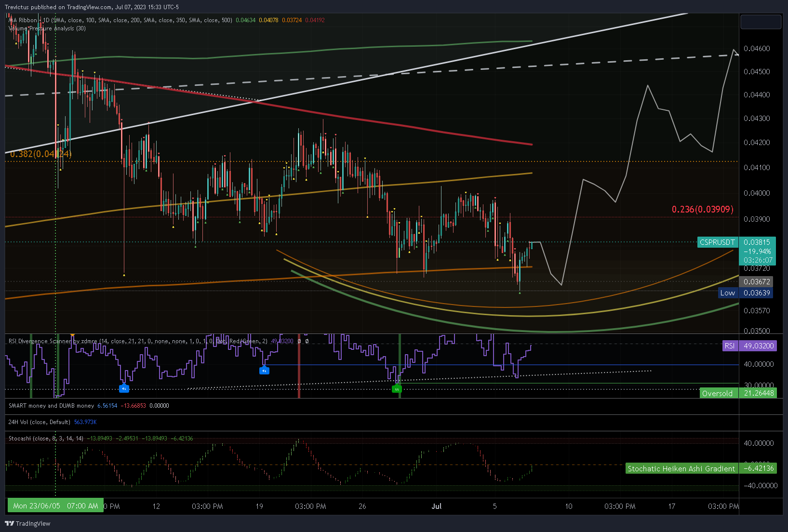
Task: Click the orange MA value 0.03724
Action: [x=292, y=20]
